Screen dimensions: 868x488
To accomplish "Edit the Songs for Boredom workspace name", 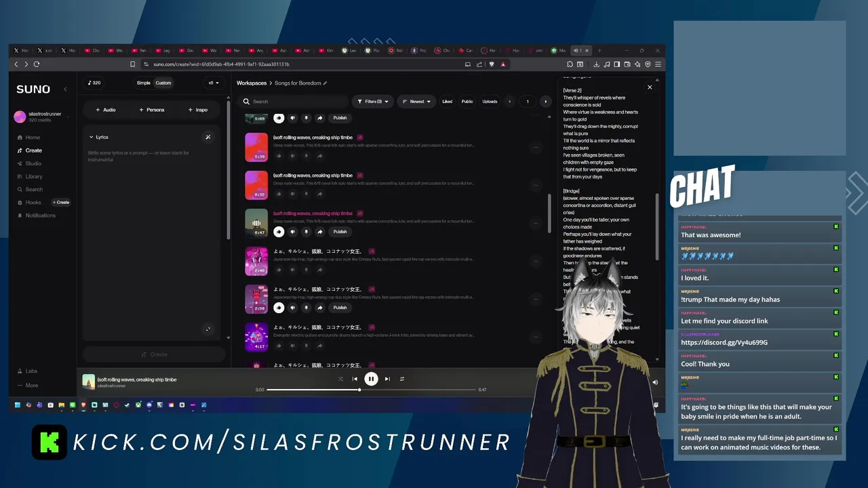I will (x=325, y=83).
